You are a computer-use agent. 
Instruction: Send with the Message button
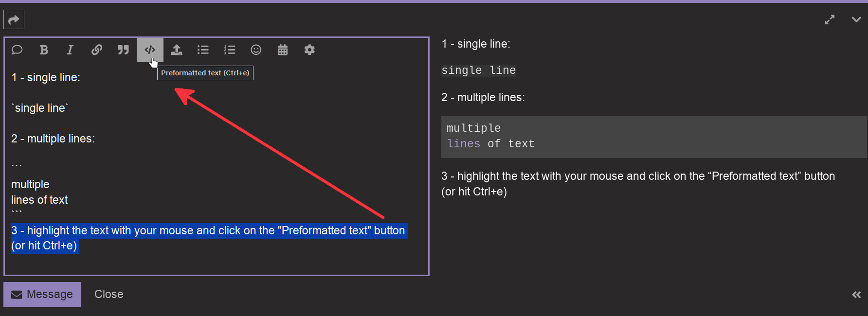42,295
